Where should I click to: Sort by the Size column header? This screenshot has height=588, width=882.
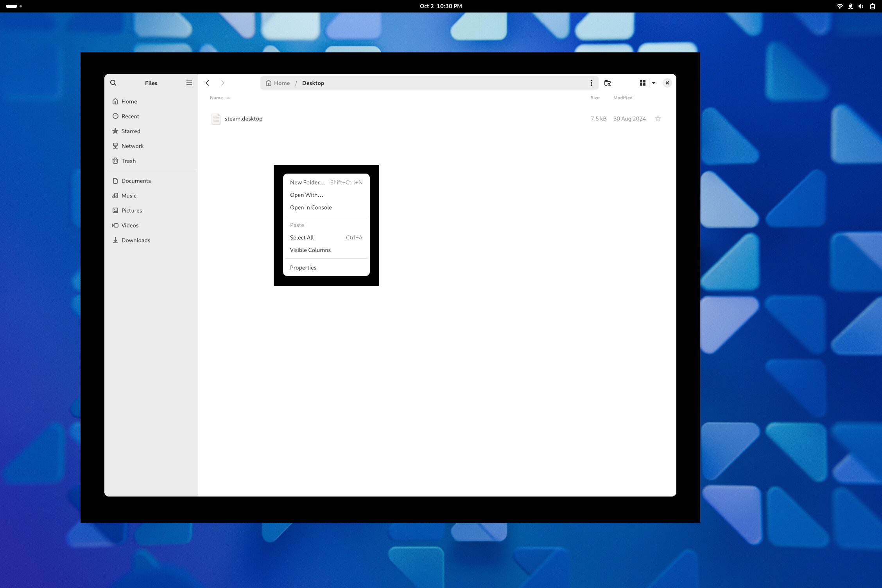tap(595, 98)
